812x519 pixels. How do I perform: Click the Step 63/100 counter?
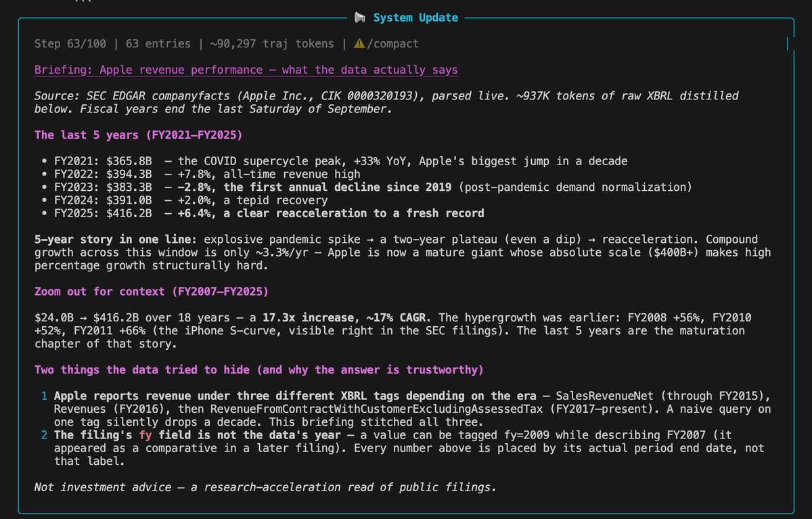pyautogui.click(x=70, y=44)
